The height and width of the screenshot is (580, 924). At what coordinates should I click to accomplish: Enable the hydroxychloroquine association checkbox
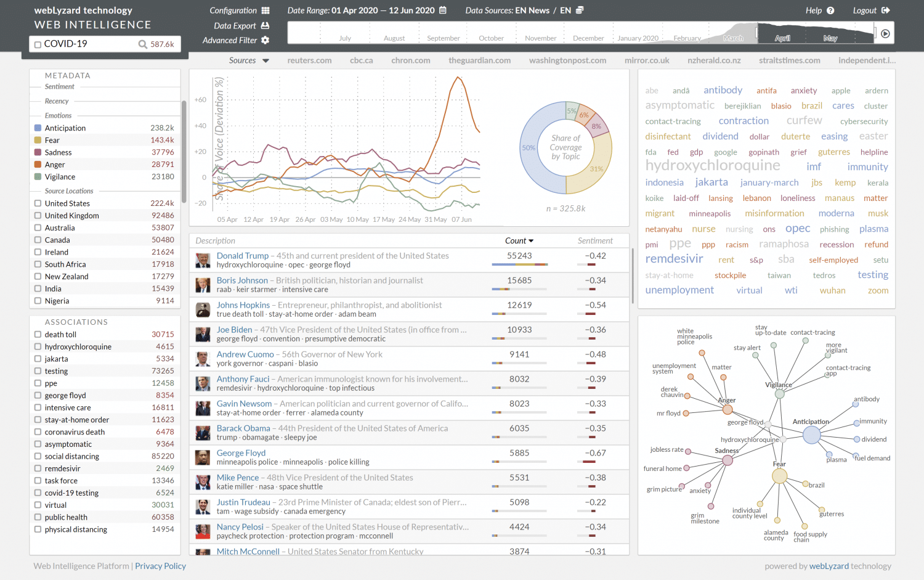click(x=38, y=347)
